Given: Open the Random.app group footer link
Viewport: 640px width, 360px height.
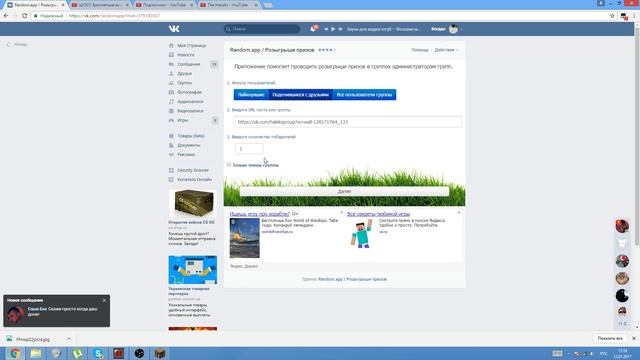Looking at the screenshot, I should pyautogui.click(x=352, y=279).
